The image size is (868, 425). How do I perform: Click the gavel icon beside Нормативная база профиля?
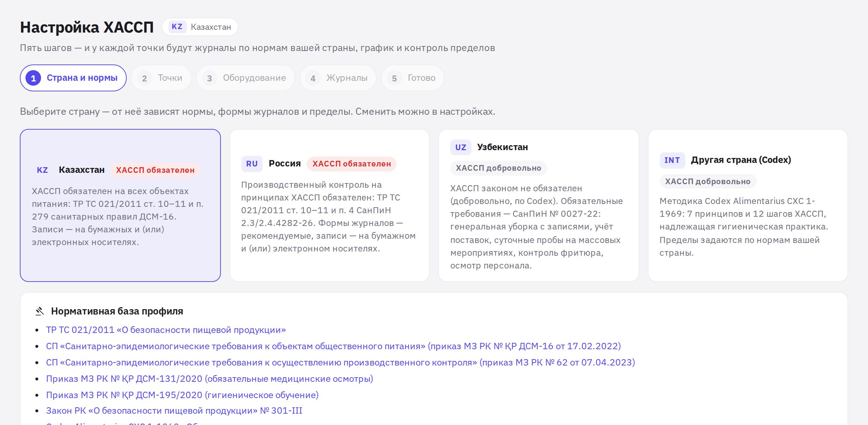click(40, 311)
